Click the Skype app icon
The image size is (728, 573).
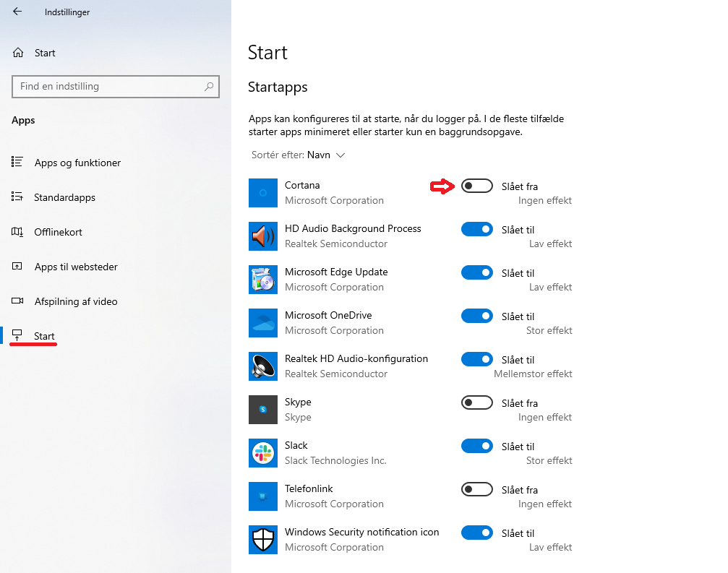pos(262,409)
